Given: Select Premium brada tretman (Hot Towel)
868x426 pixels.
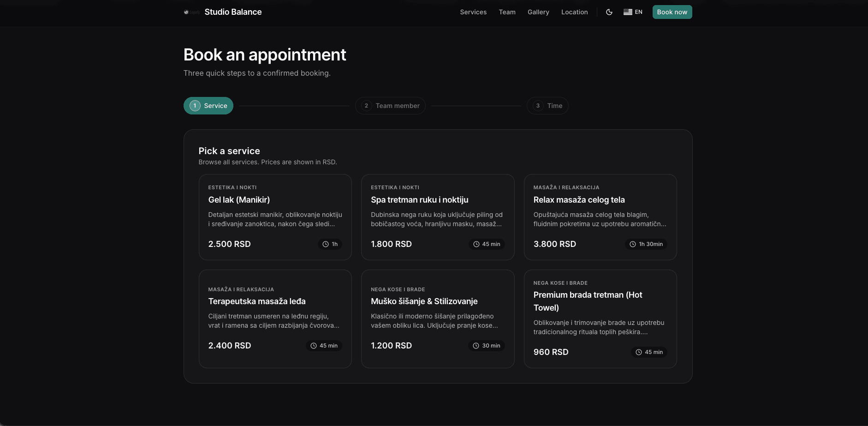Looking at the screenshot, I should (600, 319).
